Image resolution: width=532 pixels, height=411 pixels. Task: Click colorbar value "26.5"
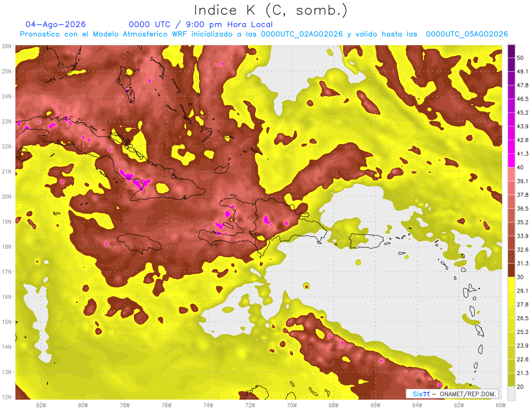pos(523,318)
